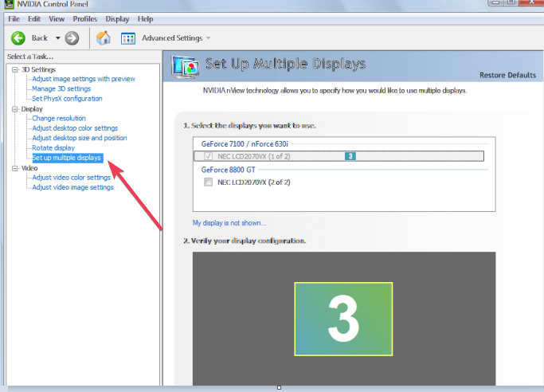Collapse the Display tree node

(x=15, y=109)
